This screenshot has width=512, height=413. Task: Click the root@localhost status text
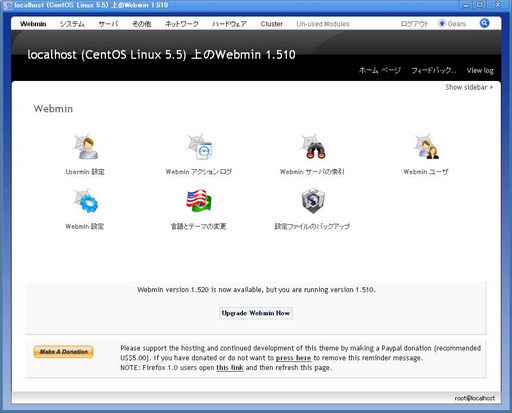pos(475,398)
